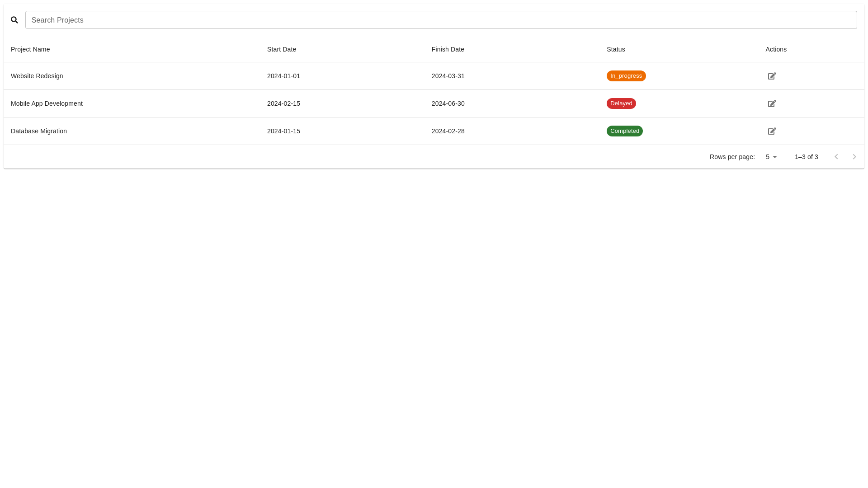
Task: Click the Finish Date column header
Action: 448,49
